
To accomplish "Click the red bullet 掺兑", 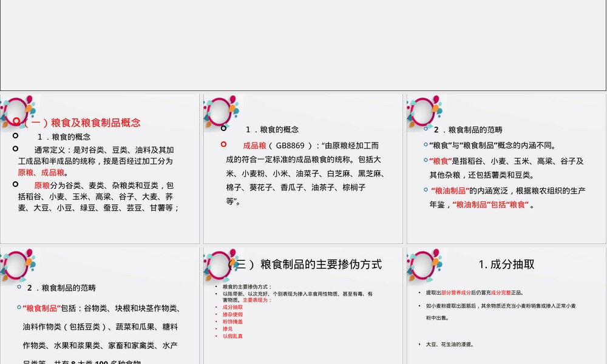I will pos(228,329).
